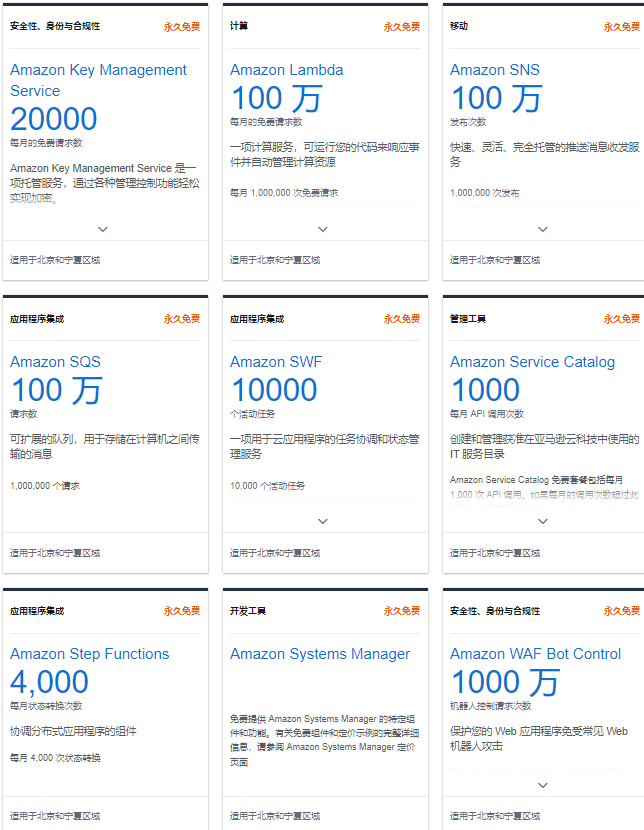Click 永久免费 label on Service Catalog card
Image resolution: width=644 pixels, height=830 pixels.
pos(622,319)
